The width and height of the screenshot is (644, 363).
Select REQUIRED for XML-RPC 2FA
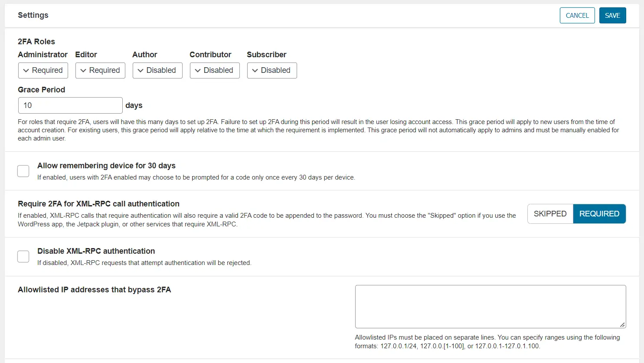tap(599, 214)
